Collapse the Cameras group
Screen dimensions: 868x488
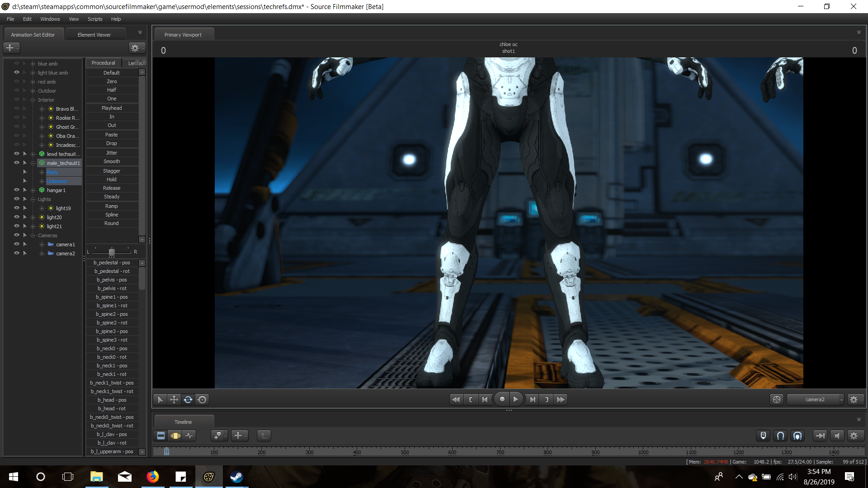pyautogui.click(x=33, y=235)
